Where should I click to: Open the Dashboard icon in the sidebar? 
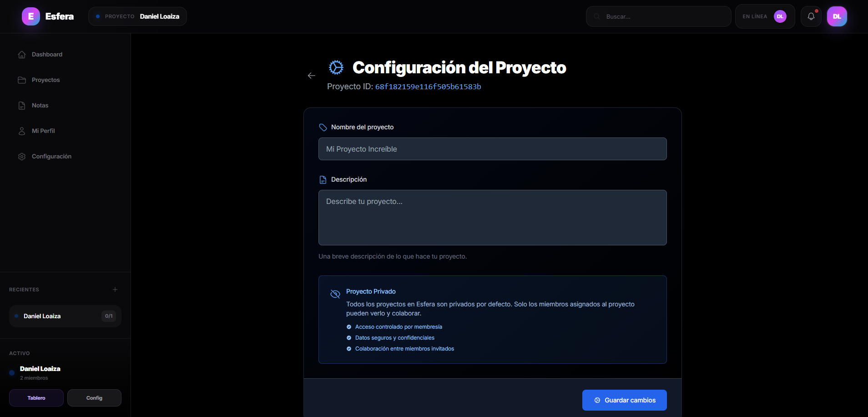tap(21, 54)
